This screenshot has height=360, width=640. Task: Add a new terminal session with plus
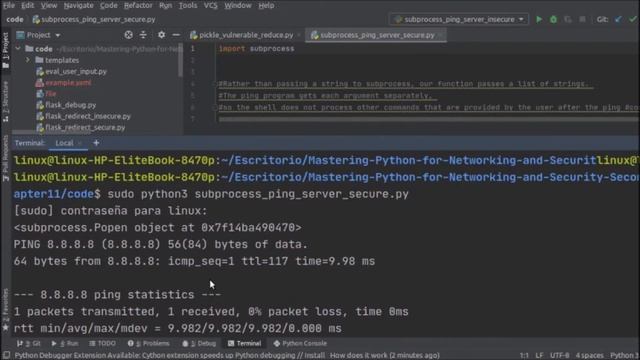point(96,143)
